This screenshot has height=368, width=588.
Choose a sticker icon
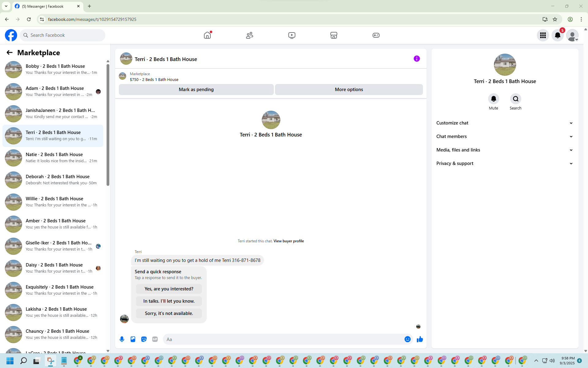(x=144, y=339)
